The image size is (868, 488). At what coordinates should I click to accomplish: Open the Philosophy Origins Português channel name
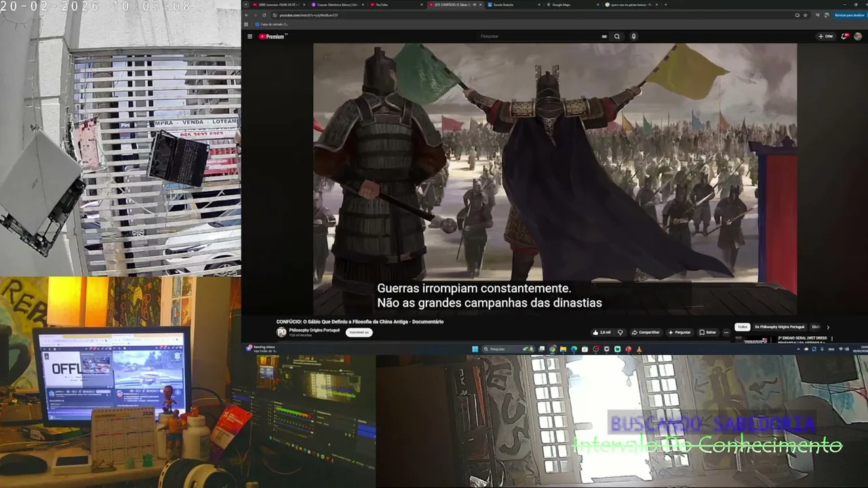pyautogui.click(x=315, y=330)
